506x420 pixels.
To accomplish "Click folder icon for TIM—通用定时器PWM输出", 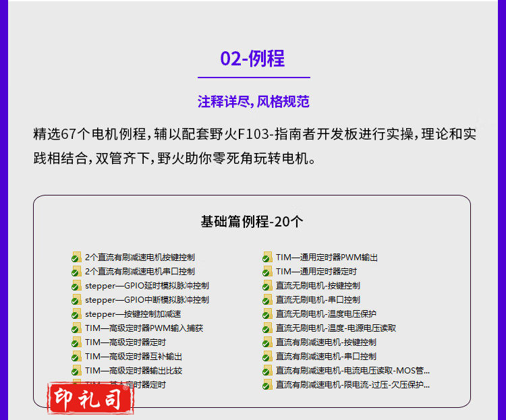I will 267,258.
